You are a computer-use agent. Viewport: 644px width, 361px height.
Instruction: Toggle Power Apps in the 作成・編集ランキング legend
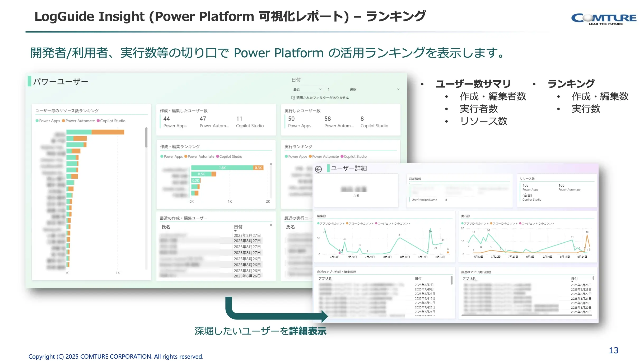172,156
